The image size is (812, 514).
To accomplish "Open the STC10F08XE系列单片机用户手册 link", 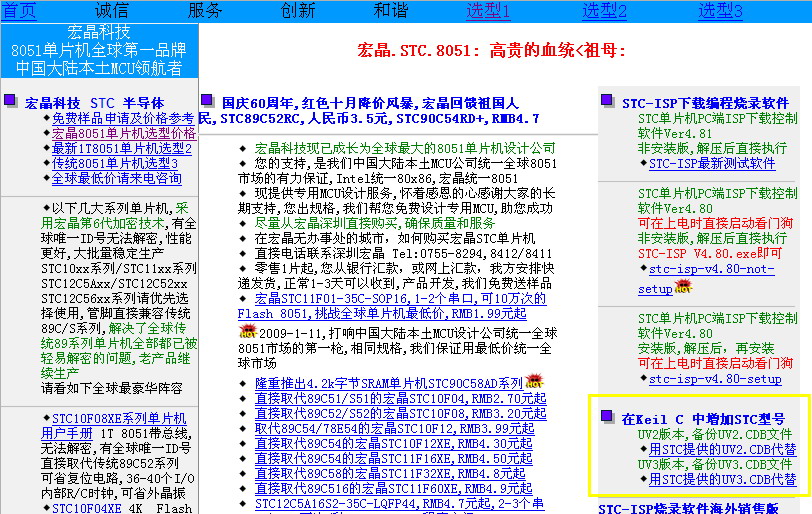I will (119, 418).
